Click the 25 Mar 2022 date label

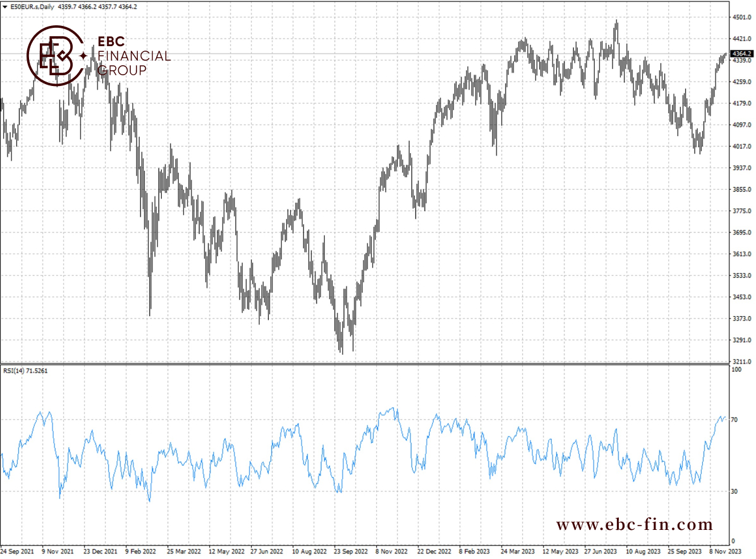184,551
